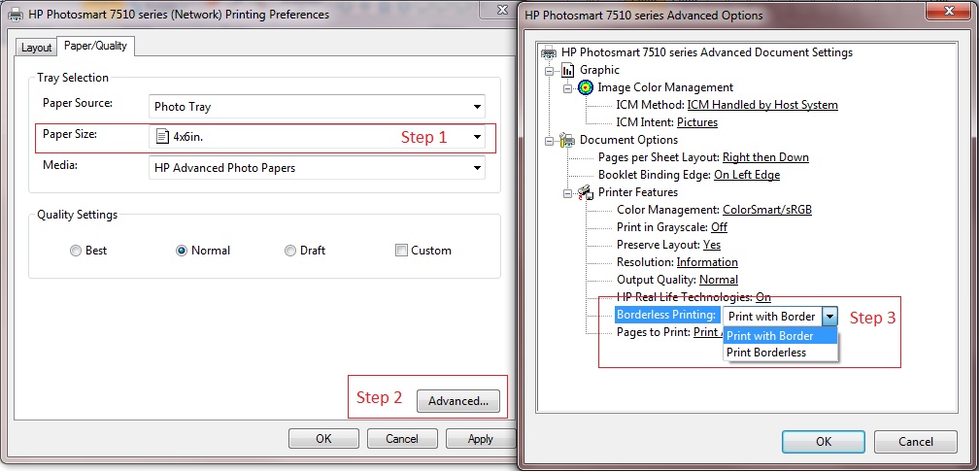
Task: Click ICM Handled by Host System link
Action: (762, 105)
